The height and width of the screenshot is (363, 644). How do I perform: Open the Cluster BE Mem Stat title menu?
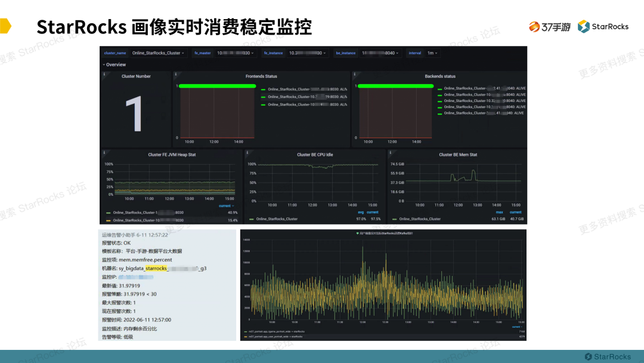click(x=458, y=155)
